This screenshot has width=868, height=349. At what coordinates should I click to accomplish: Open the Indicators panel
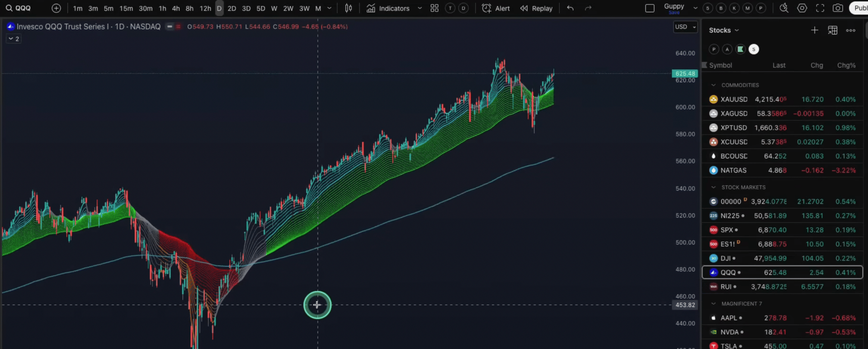tap(388, 8)
